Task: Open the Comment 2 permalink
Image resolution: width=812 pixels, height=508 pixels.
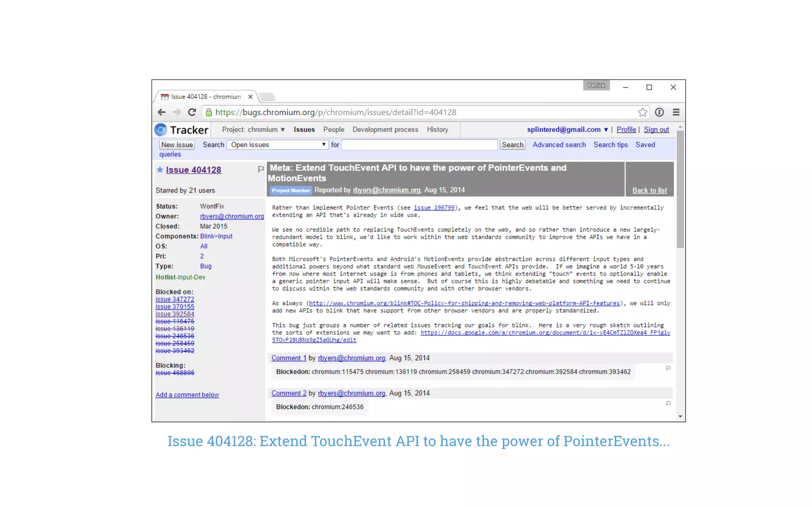Action: coord(289,393)
